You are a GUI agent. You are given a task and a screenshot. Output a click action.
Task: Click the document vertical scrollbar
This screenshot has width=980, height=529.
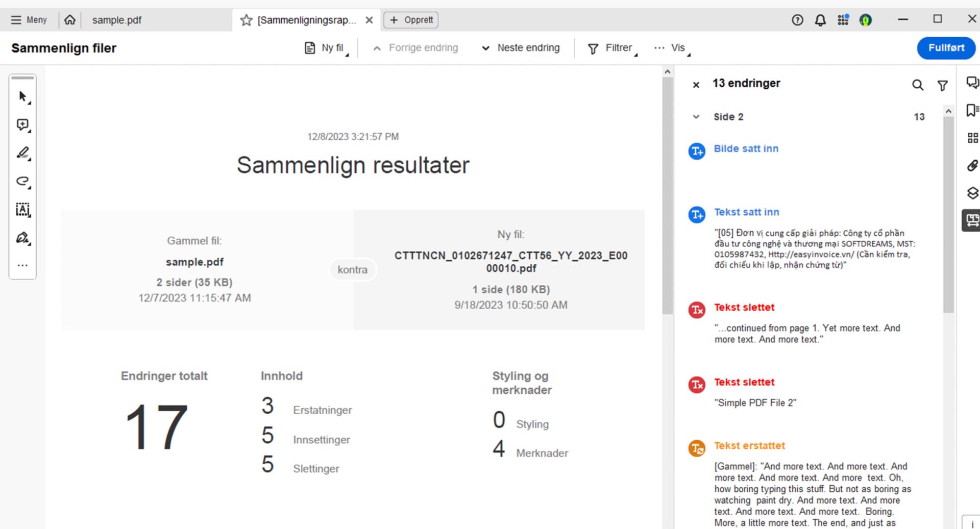tap(667, 194)
